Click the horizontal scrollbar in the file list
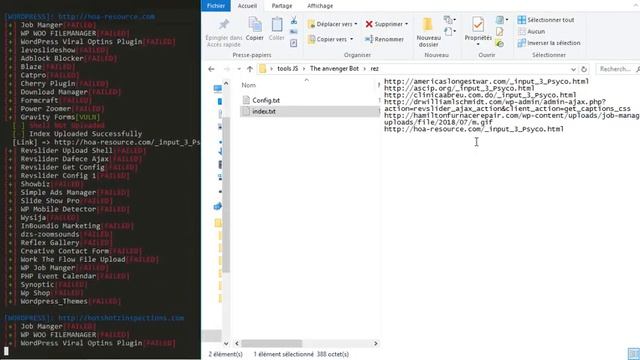The width and height of the screenshot is (640, 360). pos(271,343)
